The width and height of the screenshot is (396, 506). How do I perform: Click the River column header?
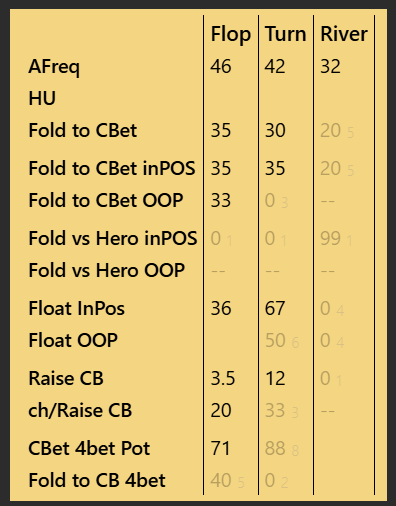[x=344, y=34]
